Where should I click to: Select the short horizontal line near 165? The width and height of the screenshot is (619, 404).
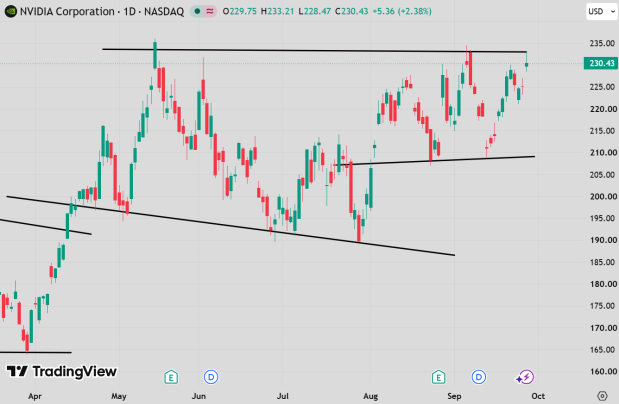tap(36, 352)
